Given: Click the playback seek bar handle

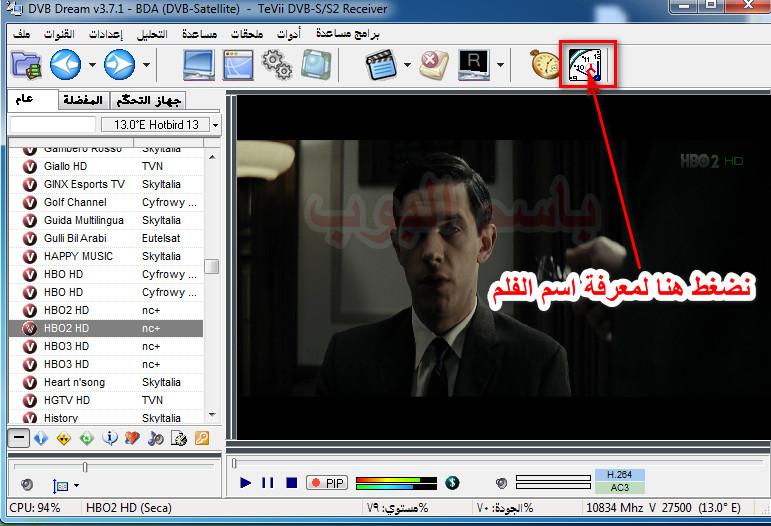Looking at the screenshot, I should point(235,463).
